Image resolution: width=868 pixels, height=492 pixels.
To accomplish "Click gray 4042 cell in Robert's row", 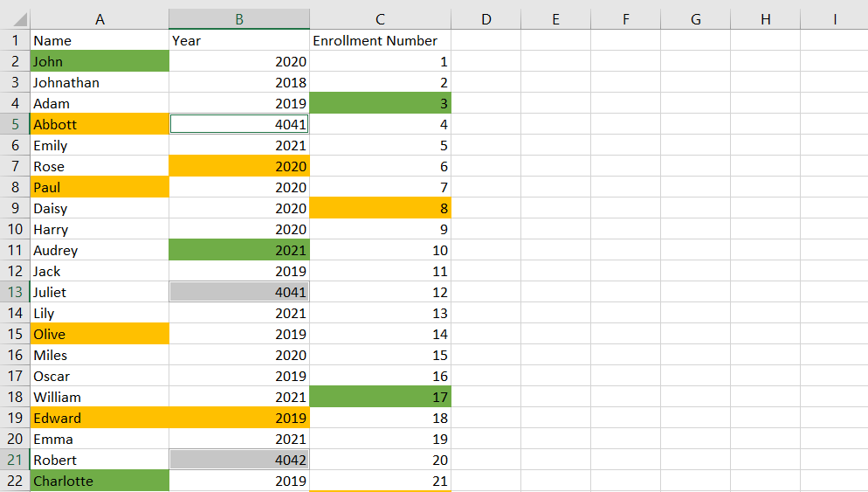I will [x=239, y=460].
